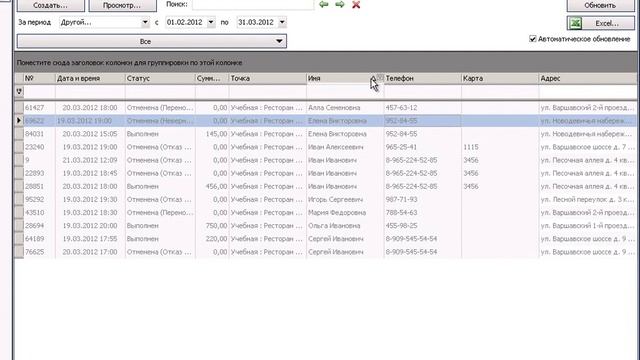This screenshot has height=360, width=640.
Task: Click the Имя filter cell in filter row
Action: click(x=345, y=92)
